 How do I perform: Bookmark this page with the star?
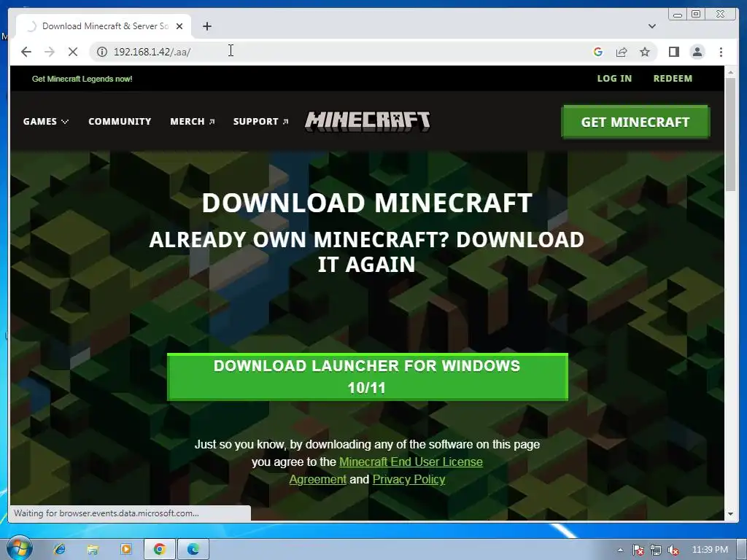[645, 52]
